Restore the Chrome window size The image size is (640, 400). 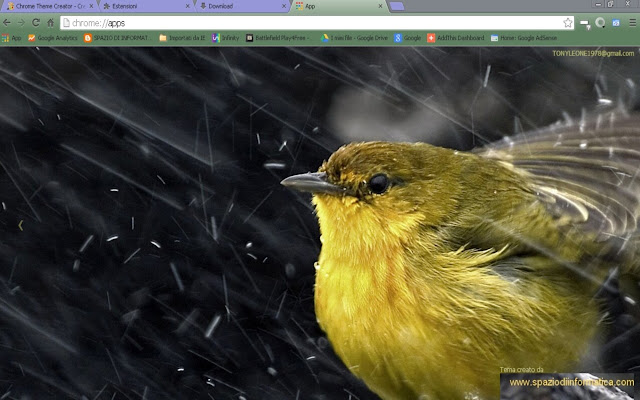611,4
